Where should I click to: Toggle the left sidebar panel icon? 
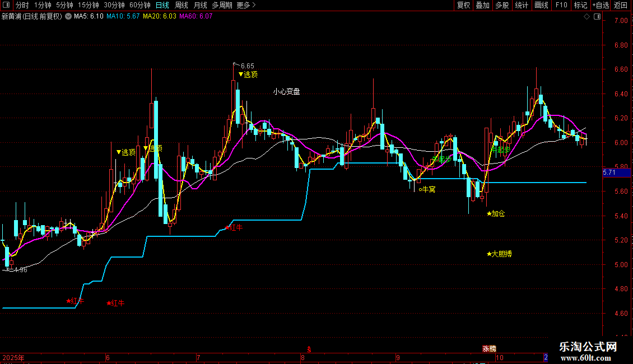pos(6,5)
